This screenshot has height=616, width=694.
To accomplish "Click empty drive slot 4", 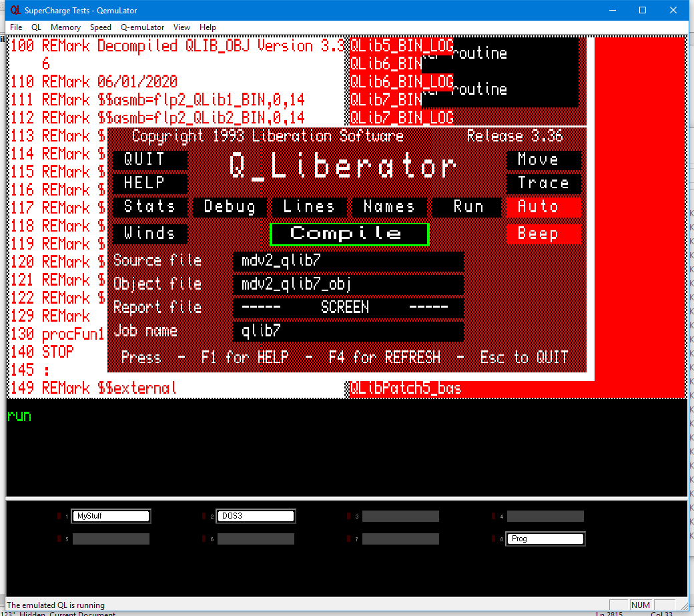I will tap(545, 516).
